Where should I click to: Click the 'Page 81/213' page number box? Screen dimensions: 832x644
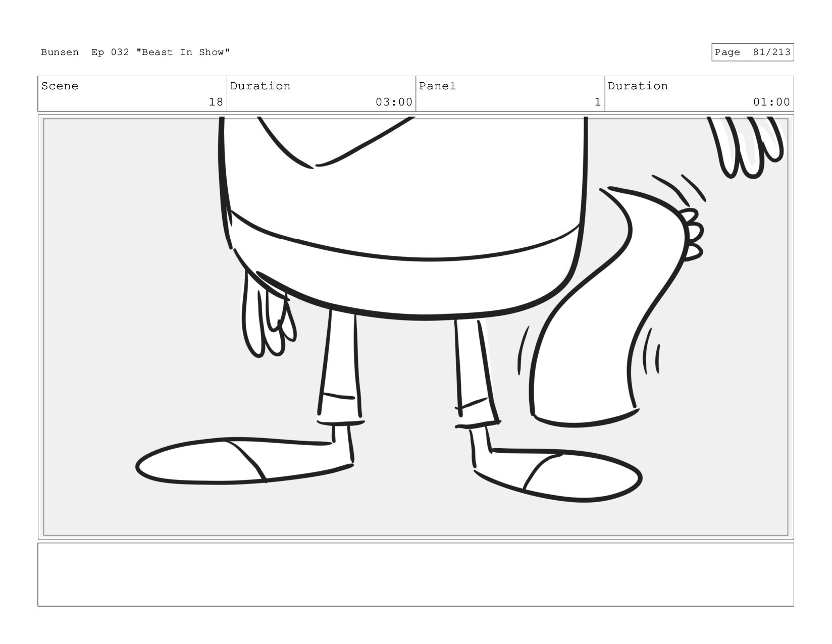pos(752,52)
